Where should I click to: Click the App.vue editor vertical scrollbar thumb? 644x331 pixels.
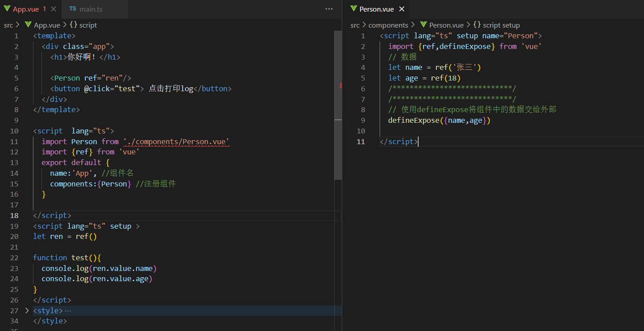(339, 105)
